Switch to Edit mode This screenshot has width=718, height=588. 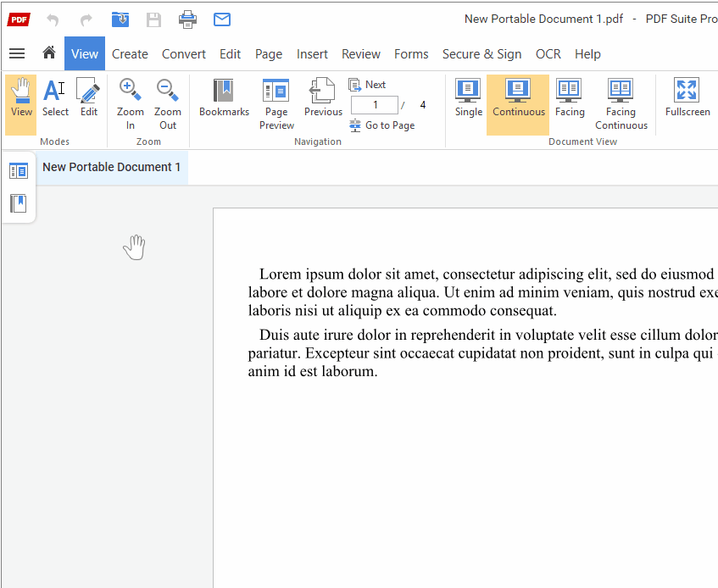[89, 98]
